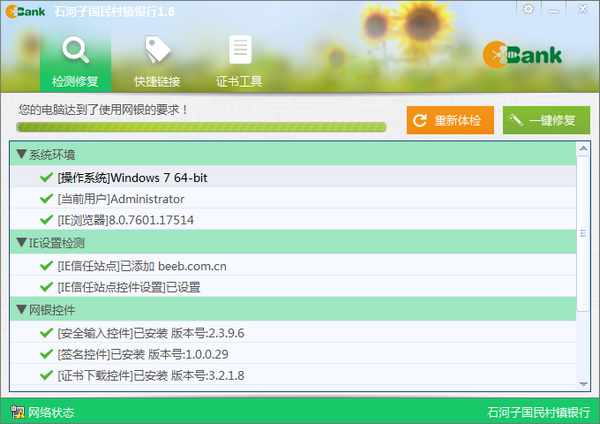Click the green scan progress bar
600x424 pixels.
click(202, 127)
